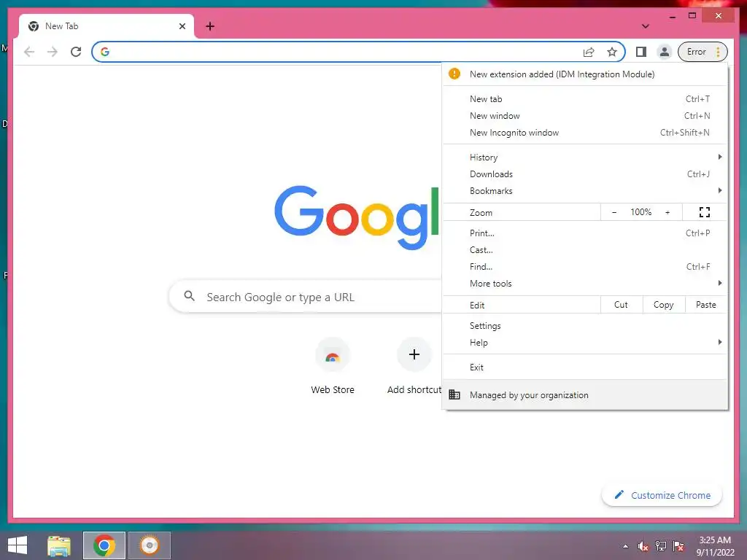The image size is (747, 560).
Task: Show hidden system tray icons
Action: click(625, 546)
